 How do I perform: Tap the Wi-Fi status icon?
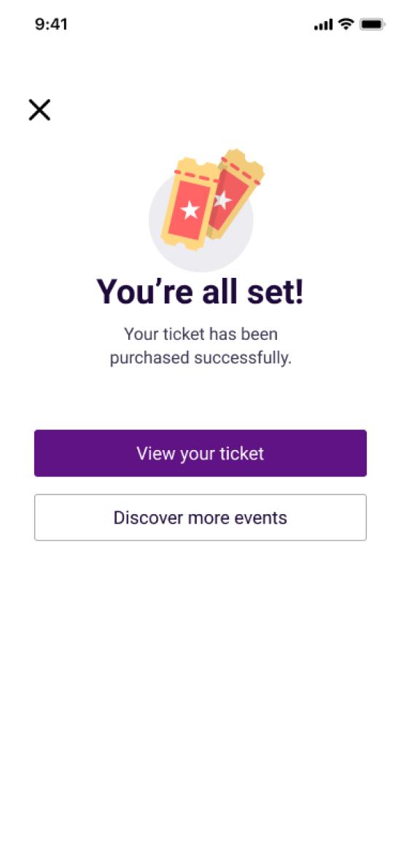(x=346, y=24)
